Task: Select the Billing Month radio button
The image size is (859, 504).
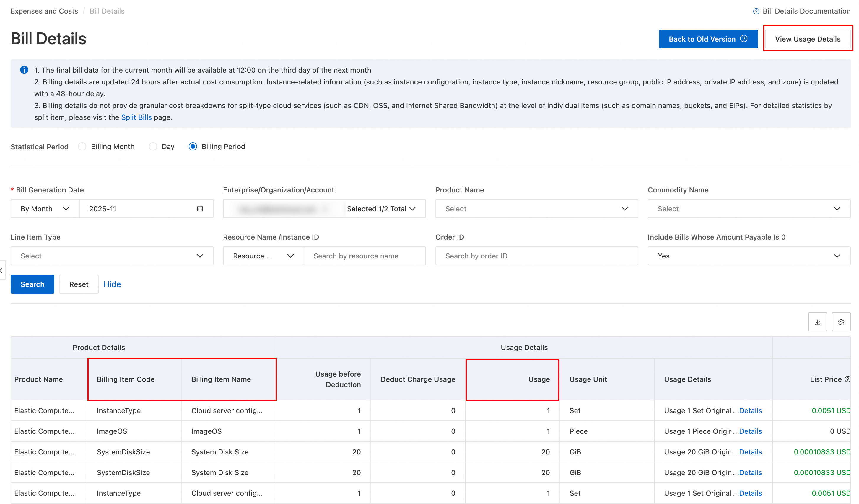Action: pyautogui.click(x=82, y=147)
